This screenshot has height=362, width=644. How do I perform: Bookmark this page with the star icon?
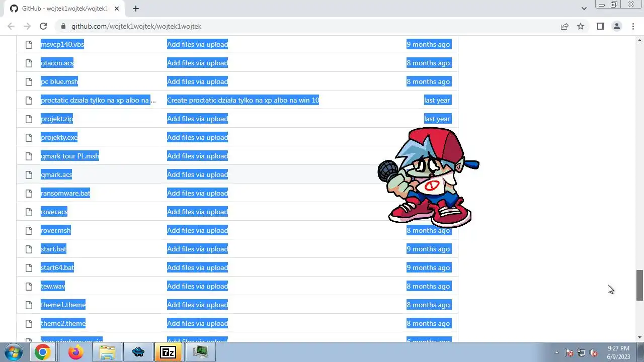tap(581, 26)
